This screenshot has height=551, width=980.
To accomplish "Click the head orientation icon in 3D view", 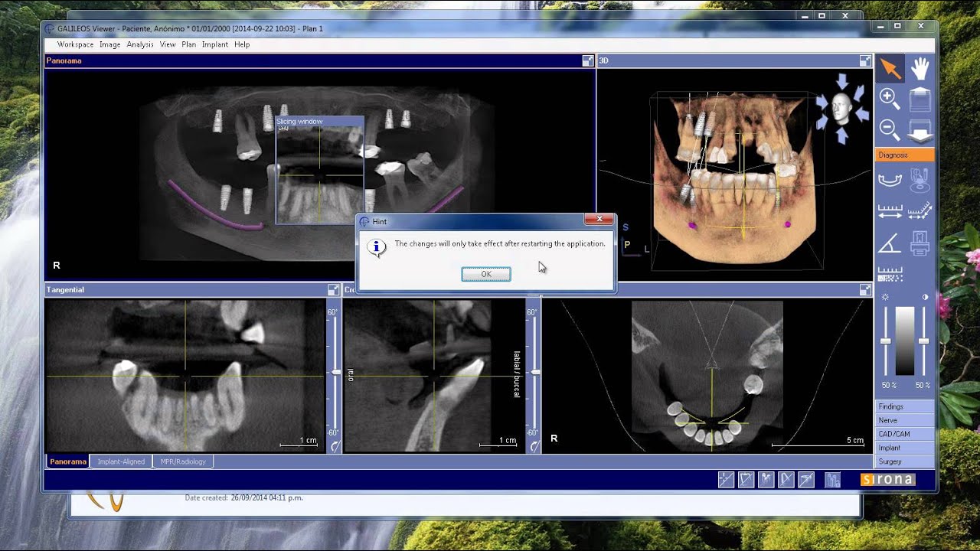I will point(841,109).
